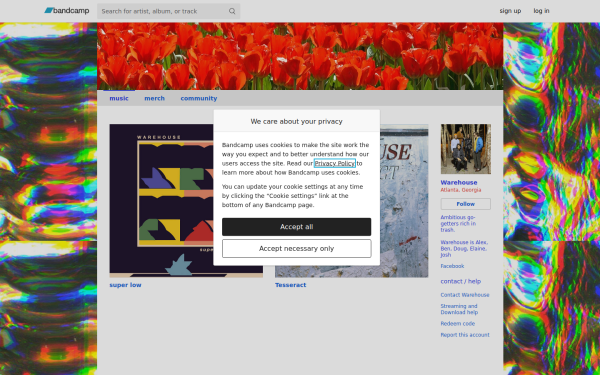Open Streaming and Download help
The height and width of the screenshot is (375, 600).
459,309
